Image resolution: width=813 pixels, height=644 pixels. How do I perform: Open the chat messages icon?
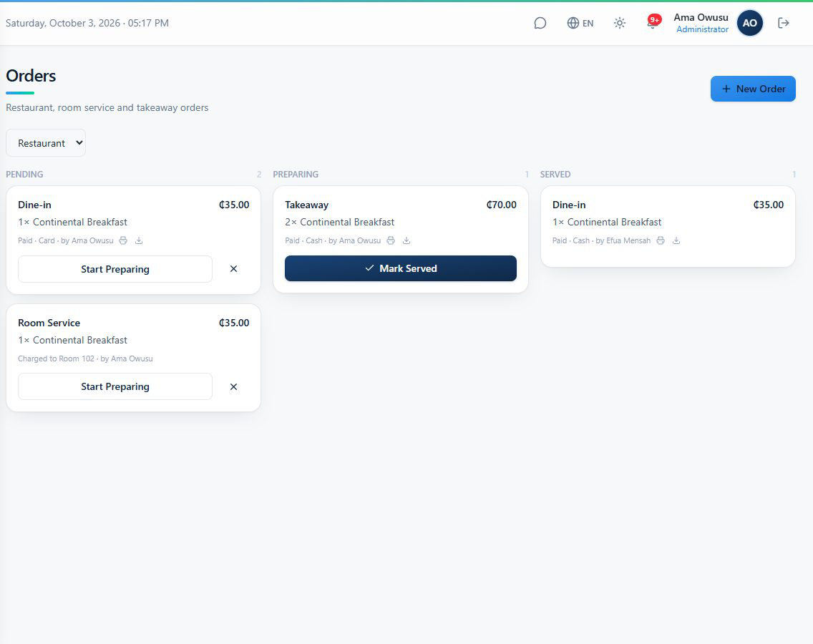pyautogui.click(x=540, y=23)
